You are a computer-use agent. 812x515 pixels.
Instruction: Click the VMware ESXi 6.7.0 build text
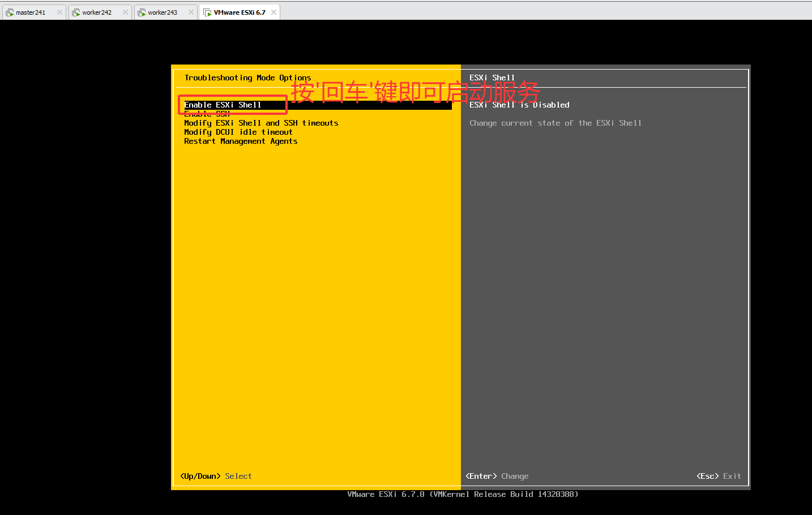tap(463, 494)
